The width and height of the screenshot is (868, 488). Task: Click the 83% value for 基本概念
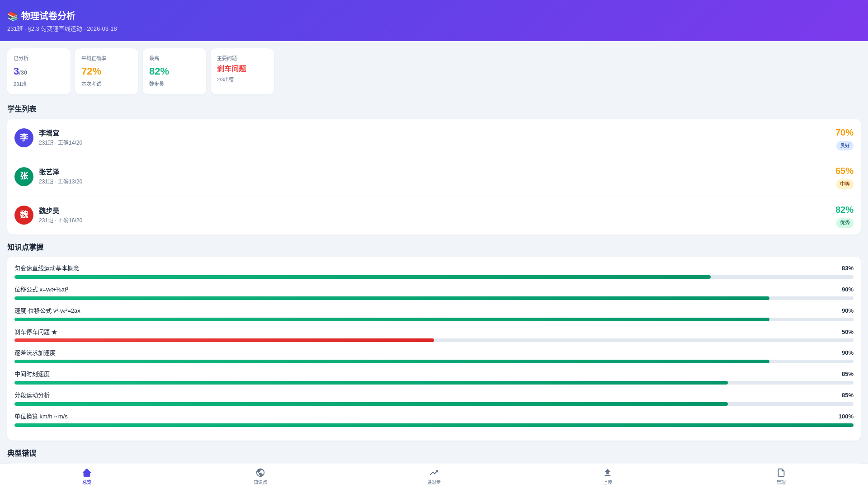[848, 268]
